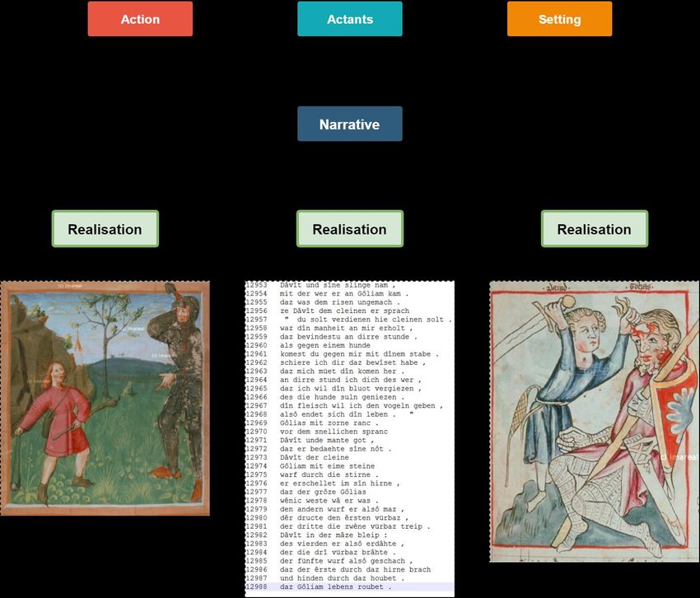Click "daz der êrste durch daz hirne brach"
Screen dimensions: 700x598
356,569
